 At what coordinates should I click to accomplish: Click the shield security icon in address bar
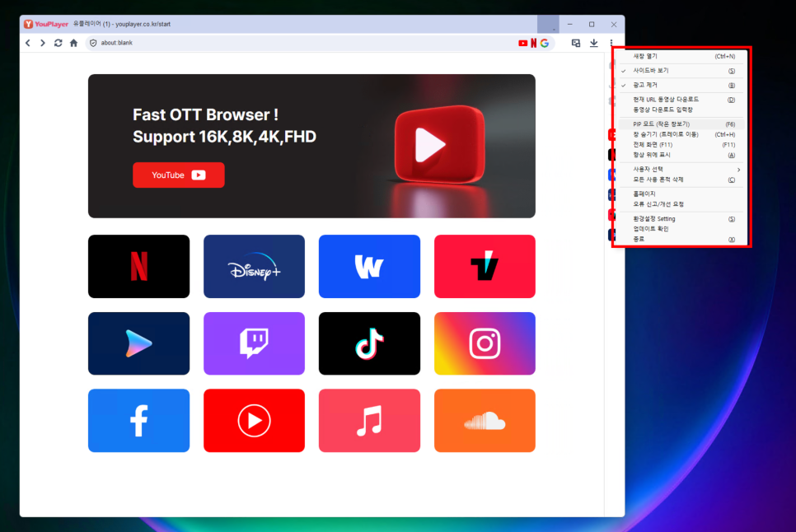[x=93, y=43]
